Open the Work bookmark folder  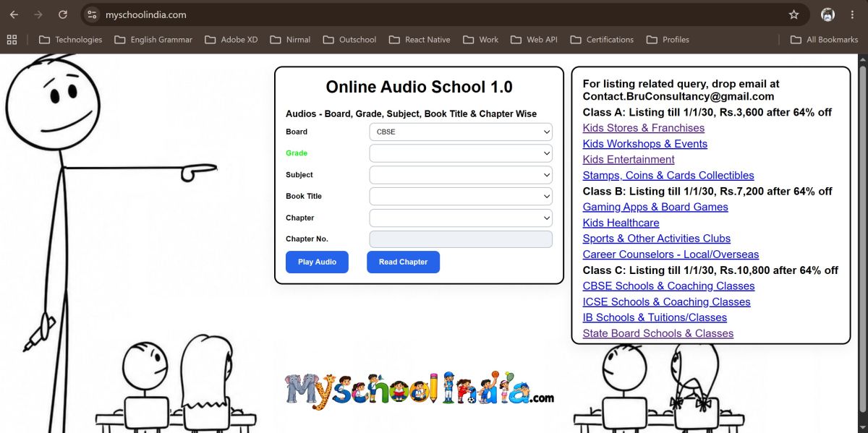pos(480,40)
